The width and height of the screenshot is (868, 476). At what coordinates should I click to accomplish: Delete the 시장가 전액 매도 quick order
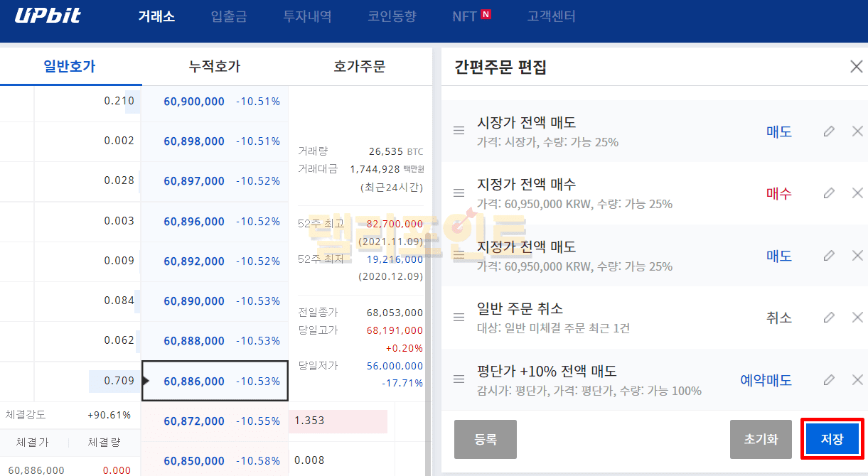coord(857,131)
